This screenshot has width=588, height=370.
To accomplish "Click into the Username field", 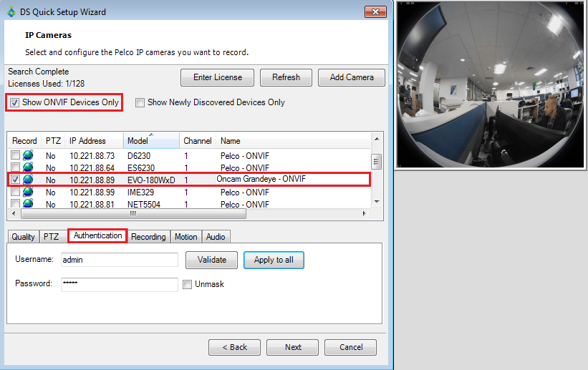I will 119,260.
